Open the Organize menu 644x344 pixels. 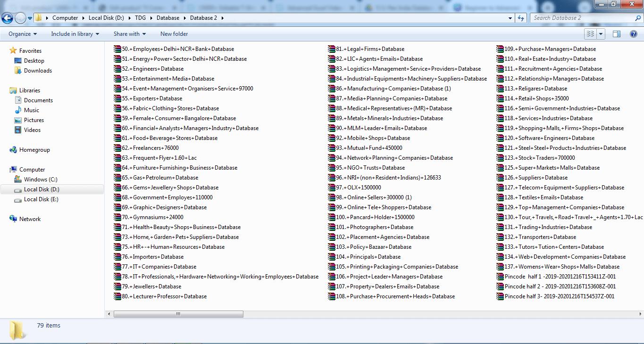(22, 34)
